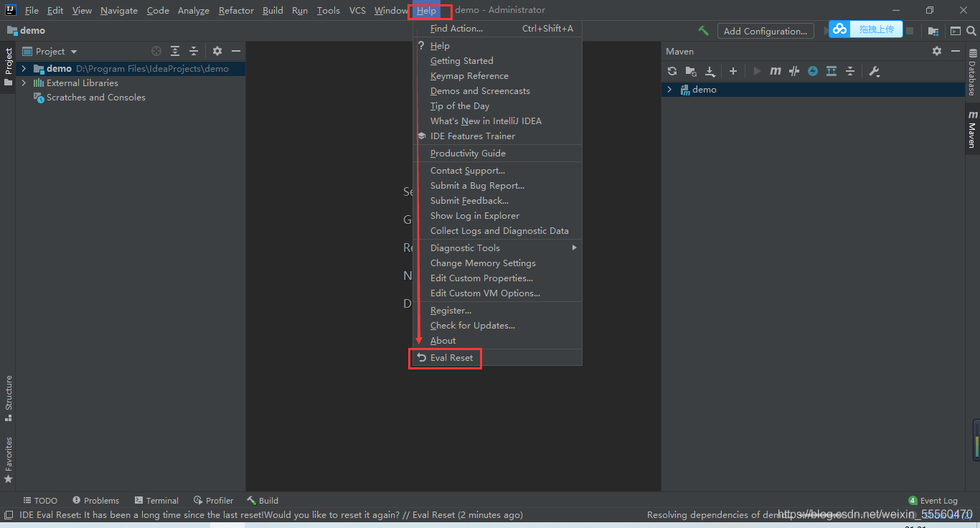This screenshot has height=528, width=980.
Task: Download Maven sources and documentation icon
Action: click(x=710, y=71)
